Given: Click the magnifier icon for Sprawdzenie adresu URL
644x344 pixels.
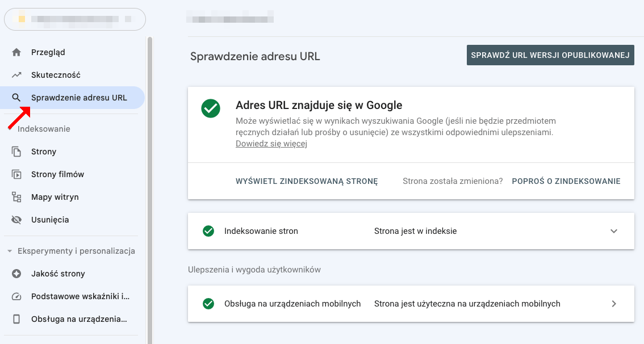Looking at the screenshot, I should click(16, 97).
